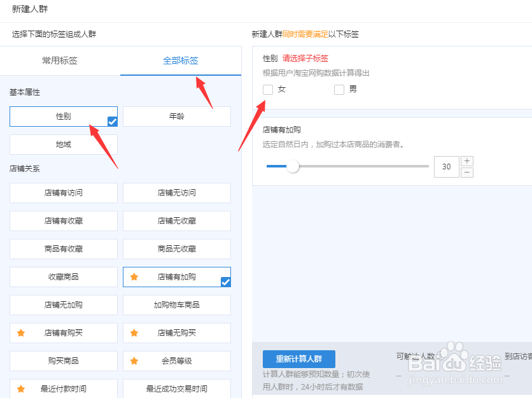Viewport: 532px width, 398px height.
Task: Select the 地域 label
Action: point(63,145)
